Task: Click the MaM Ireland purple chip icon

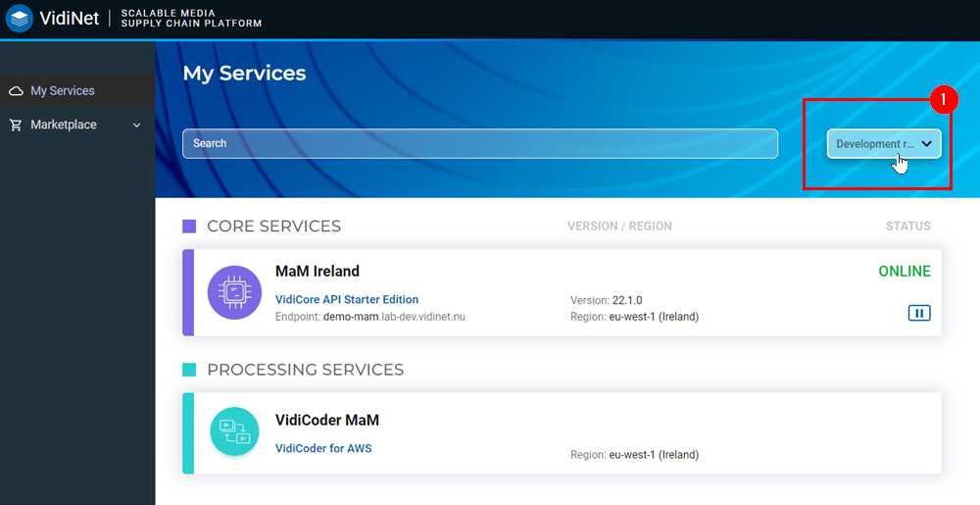Action: (x=234, y=292)
